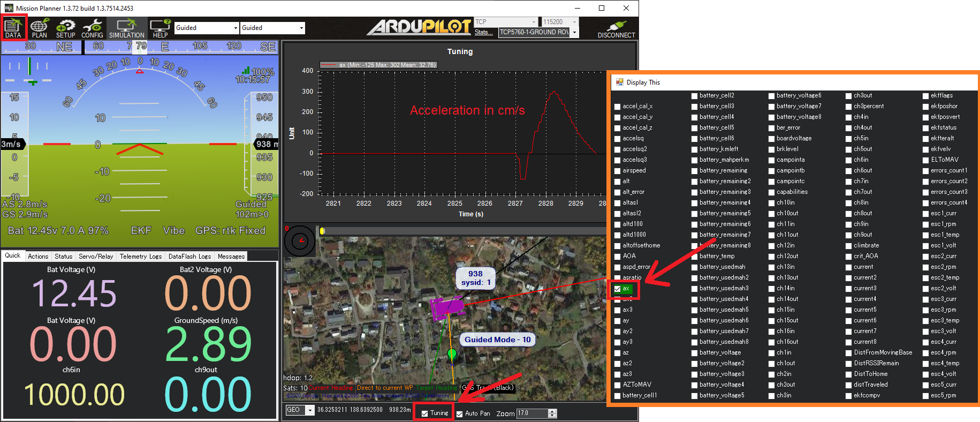The height and width of the screenshot is (422, 980).
Task: Uncheck the Tuning checkbox
Action: tap(425, 413)
